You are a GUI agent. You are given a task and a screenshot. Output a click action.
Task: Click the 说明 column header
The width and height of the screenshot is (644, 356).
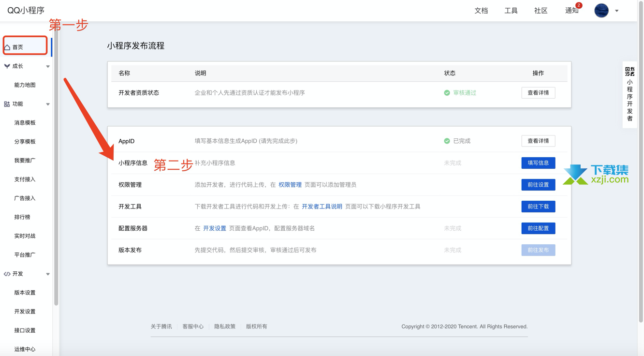pyautogui.click(x=200, y=73)
